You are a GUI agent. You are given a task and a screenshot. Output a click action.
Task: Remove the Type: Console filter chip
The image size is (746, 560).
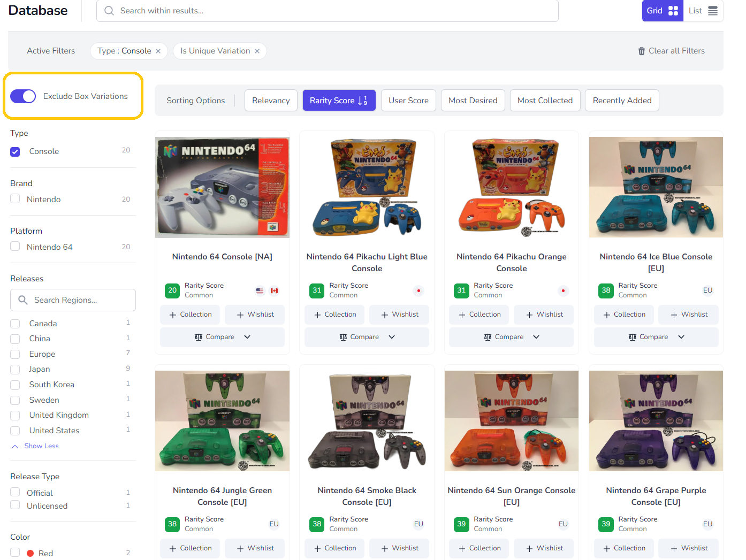158,51
